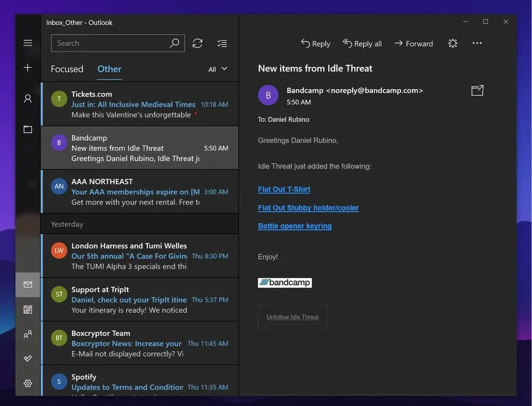Open the folders icon in sidebar
This screenshot has height=406, width=532.
tap(28, 129)
